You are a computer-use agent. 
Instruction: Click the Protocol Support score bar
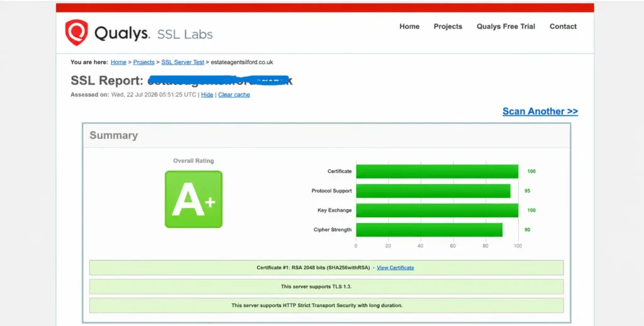coord(433,191)
